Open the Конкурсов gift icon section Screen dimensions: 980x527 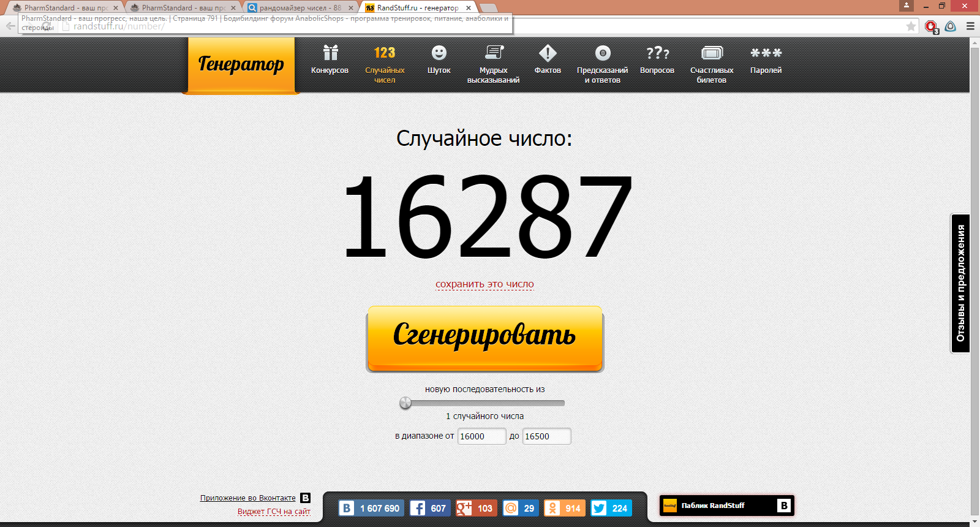tap(330, 60)
